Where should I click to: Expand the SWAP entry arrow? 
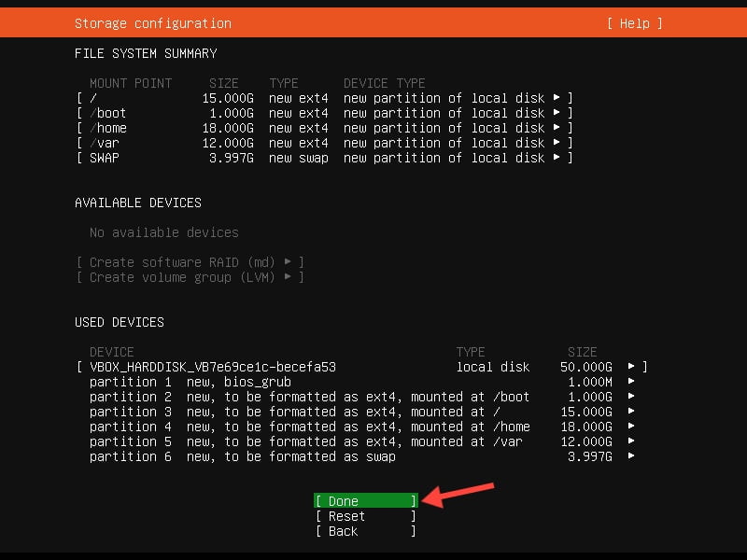click(x=557, y=158)
